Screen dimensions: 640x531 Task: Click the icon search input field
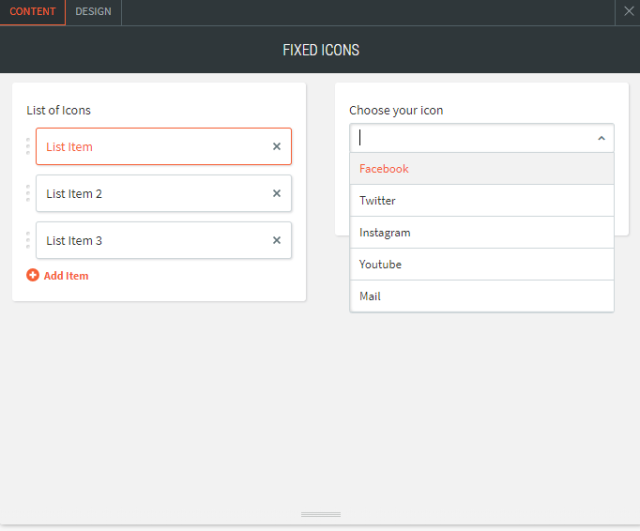[470, 138]
